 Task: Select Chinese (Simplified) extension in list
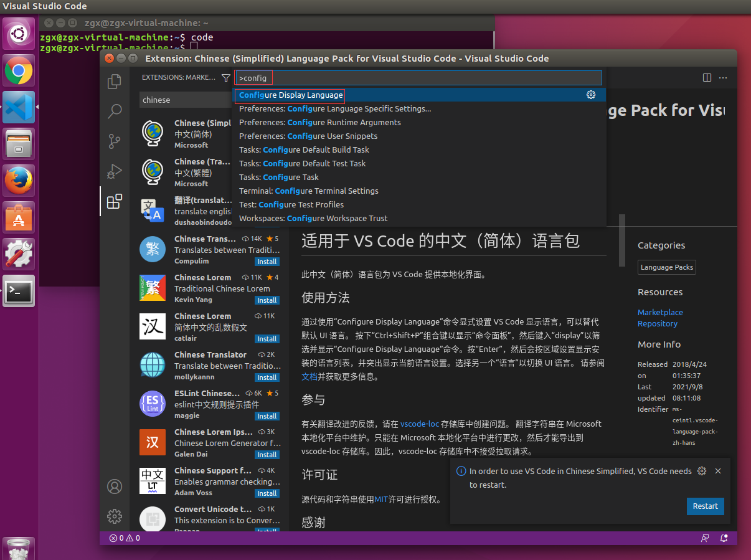(181, 134)
